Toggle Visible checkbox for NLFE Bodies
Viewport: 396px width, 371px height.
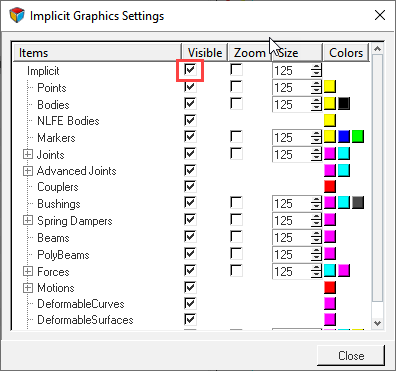pyautogui.click(x=190, y=120)
